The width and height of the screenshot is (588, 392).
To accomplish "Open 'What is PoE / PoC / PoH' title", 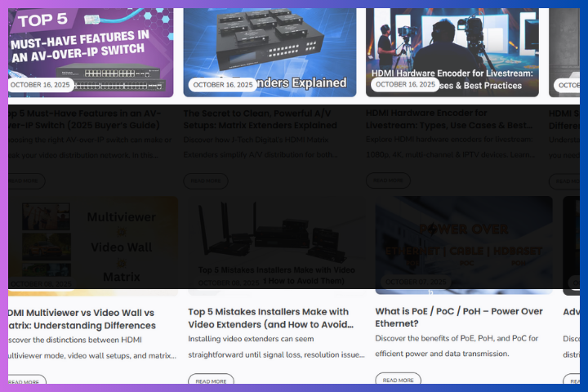I will click(459, 318).
